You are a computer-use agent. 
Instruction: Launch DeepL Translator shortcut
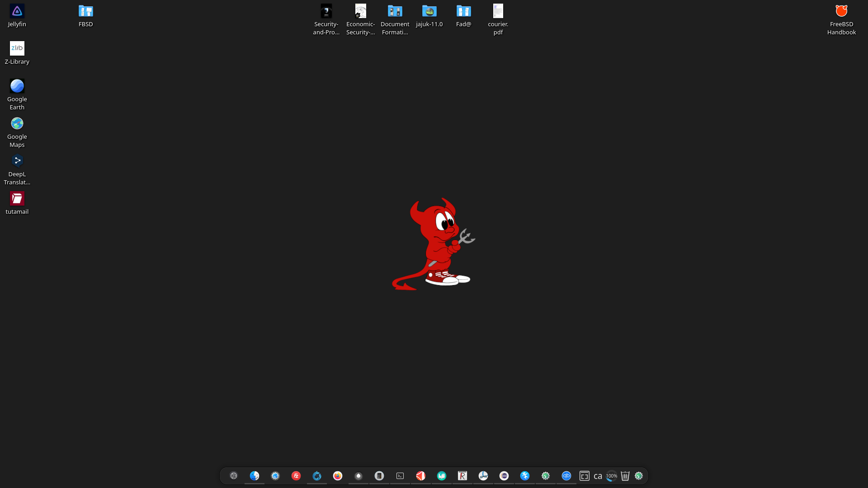pos(17,161)
